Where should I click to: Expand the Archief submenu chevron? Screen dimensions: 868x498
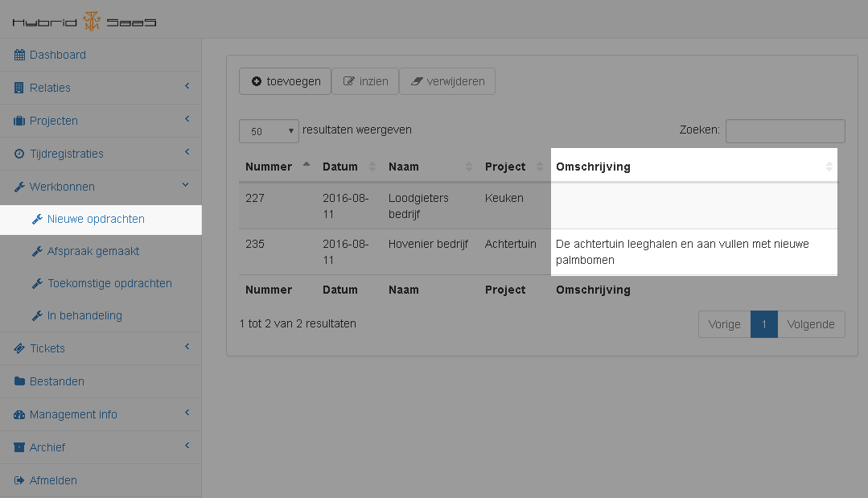(x=187, y=447)
